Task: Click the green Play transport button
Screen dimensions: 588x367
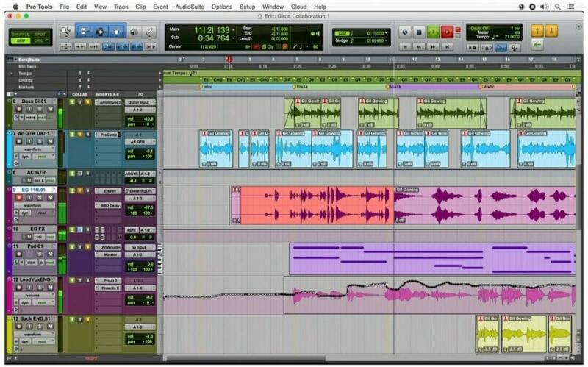Action: (x=433, y=32)
